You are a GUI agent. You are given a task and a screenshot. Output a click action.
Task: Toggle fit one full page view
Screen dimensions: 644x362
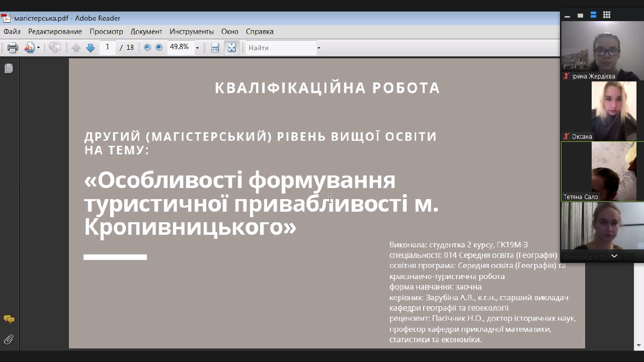coord(231,48)
